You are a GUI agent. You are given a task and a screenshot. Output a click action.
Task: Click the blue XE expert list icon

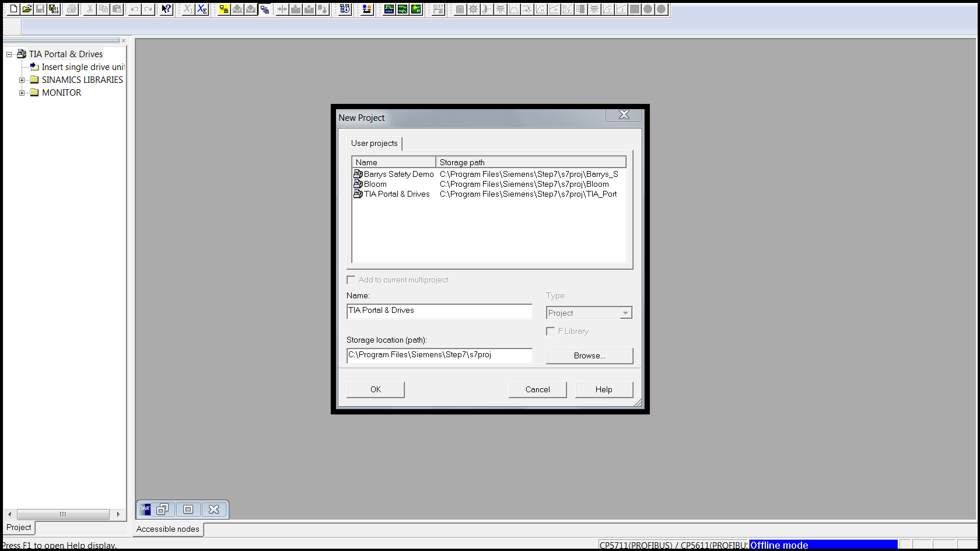pos(202,9)
